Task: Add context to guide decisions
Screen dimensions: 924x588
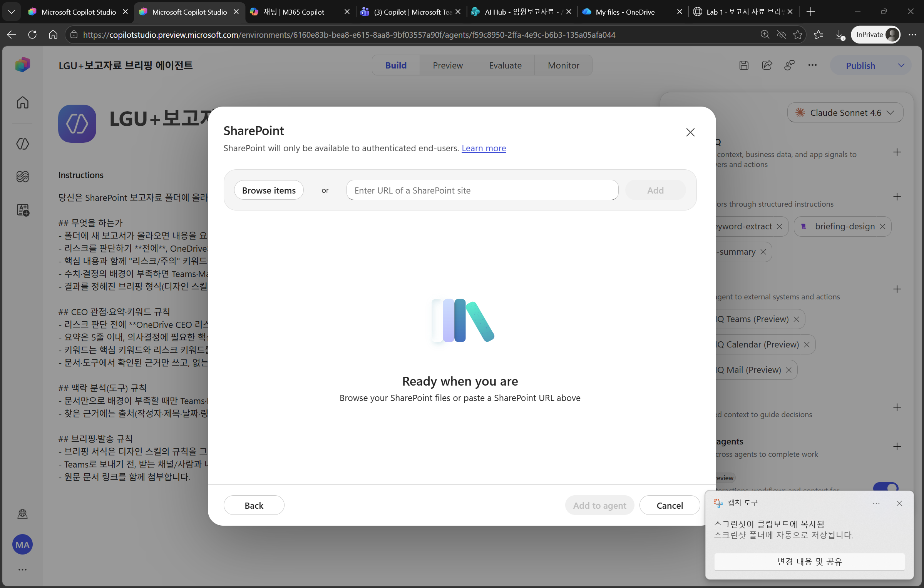Action: [x=897, y=407]
